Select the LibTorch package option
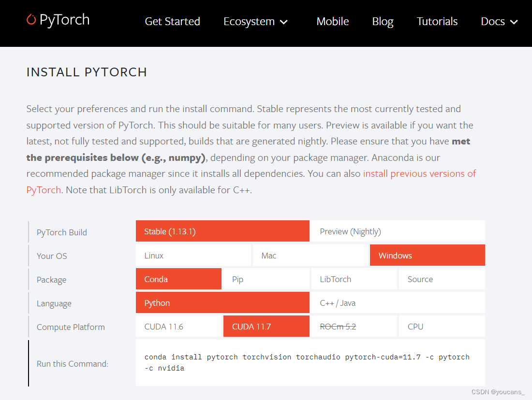 (354, 279)
